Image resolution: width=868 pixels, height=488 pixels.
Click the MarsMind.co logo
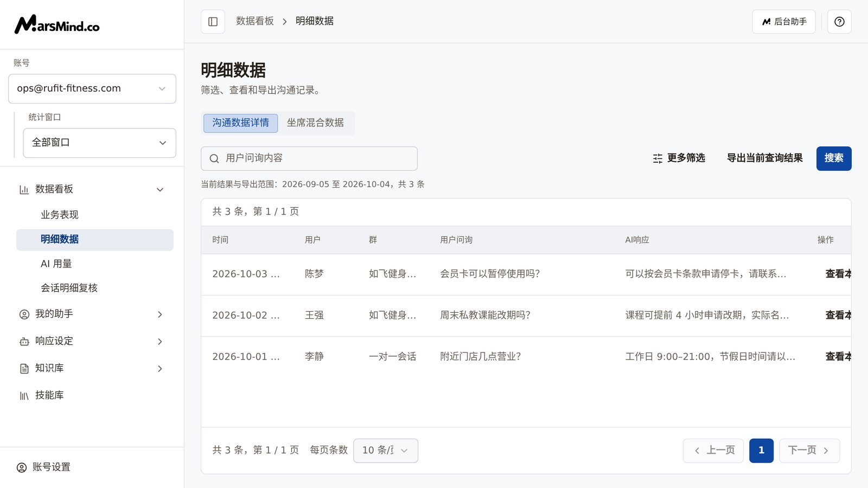[57, 24]
